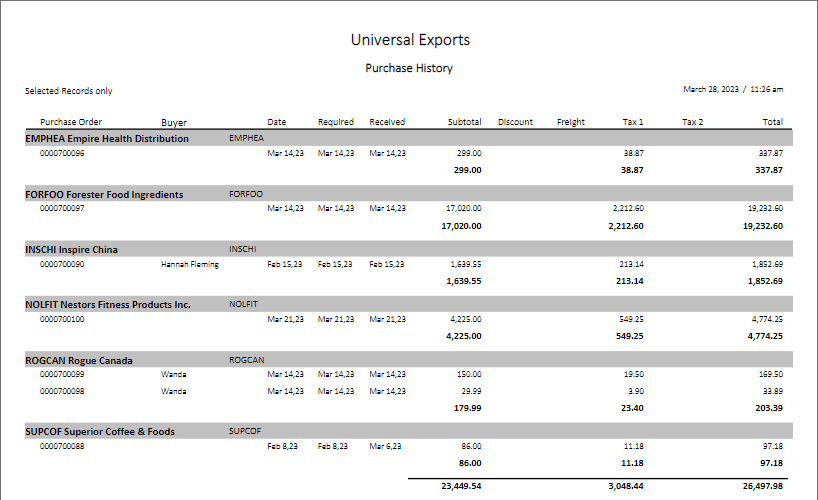Click the Buyer column header

click(x=174, y=122)
